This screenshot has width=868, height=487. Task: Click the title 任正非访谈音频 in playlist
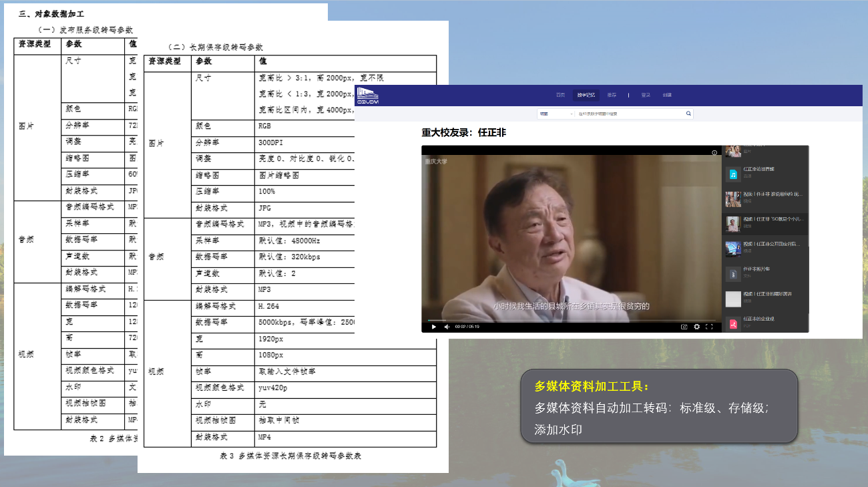point(759,169)
